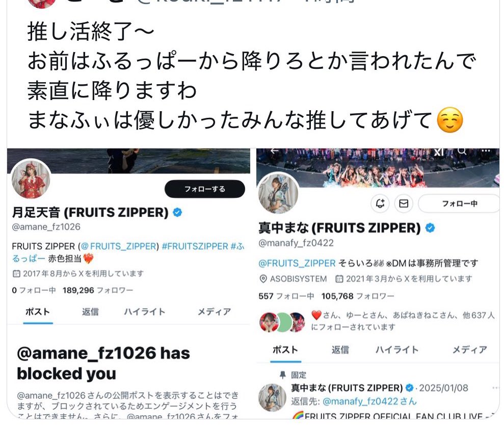
Task: Select ハイライト tab on left profile
Action: 145,312
